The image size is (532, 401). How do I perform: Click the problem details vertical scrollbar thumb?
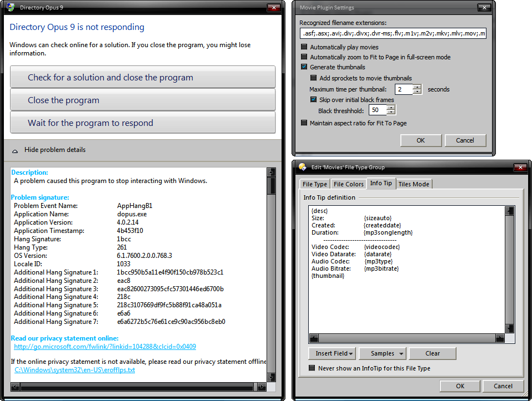(271, 186)
